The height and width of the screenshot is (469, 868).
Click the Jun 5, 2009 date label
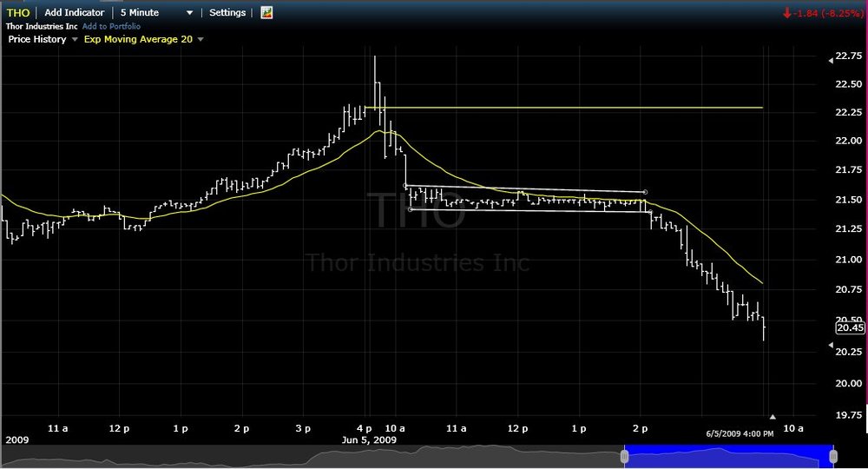coord(369,439)
